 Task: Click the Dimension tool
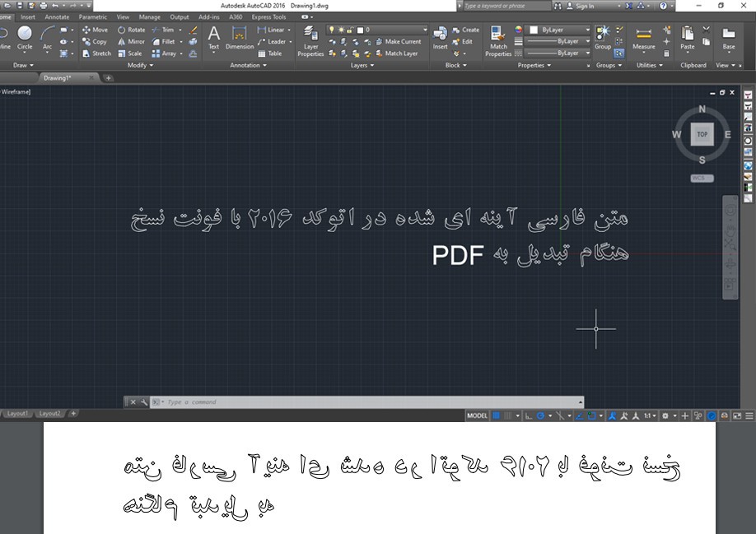point(239,38)
